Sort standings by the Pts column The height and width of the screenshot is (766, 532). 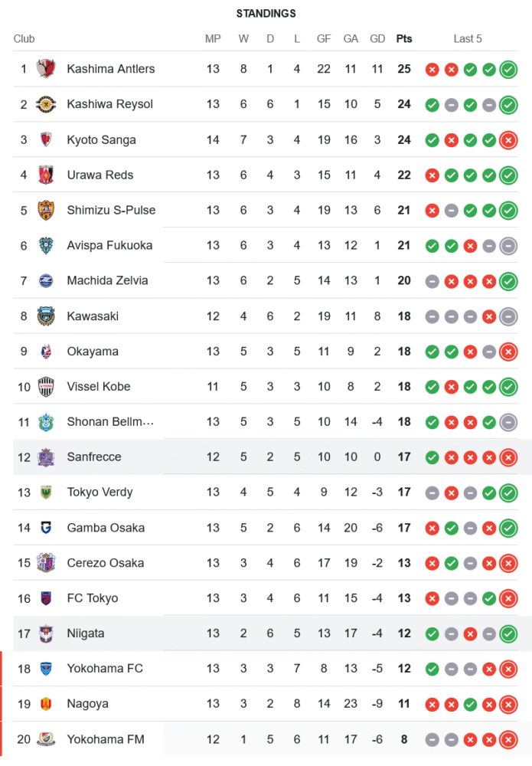[403, 39]
